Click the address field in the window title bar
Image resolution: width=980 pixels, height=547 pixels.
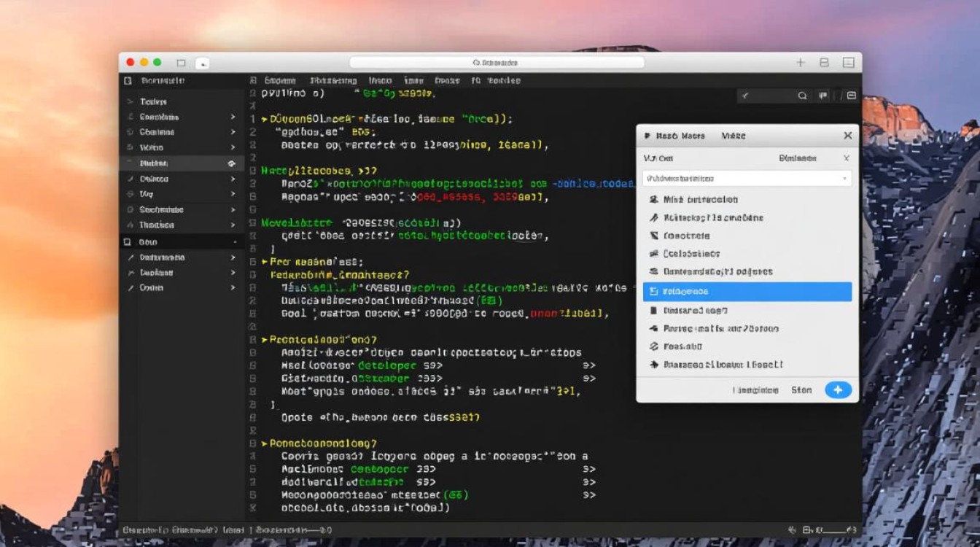[x=496, y=63]
